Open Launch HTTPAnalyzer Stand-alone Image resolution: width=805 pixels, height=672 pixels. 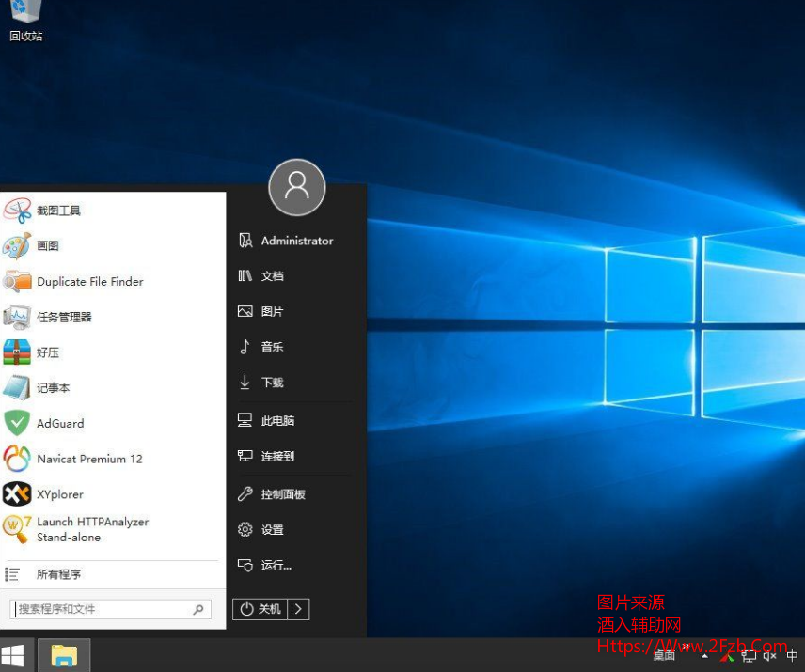(92, 529)
